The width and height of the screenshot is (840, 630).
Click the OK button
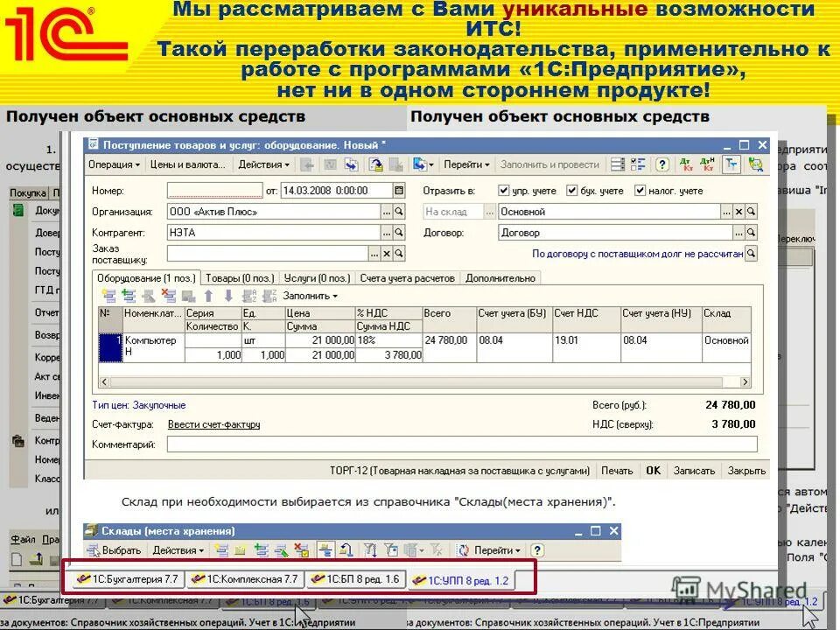(653, 471)
